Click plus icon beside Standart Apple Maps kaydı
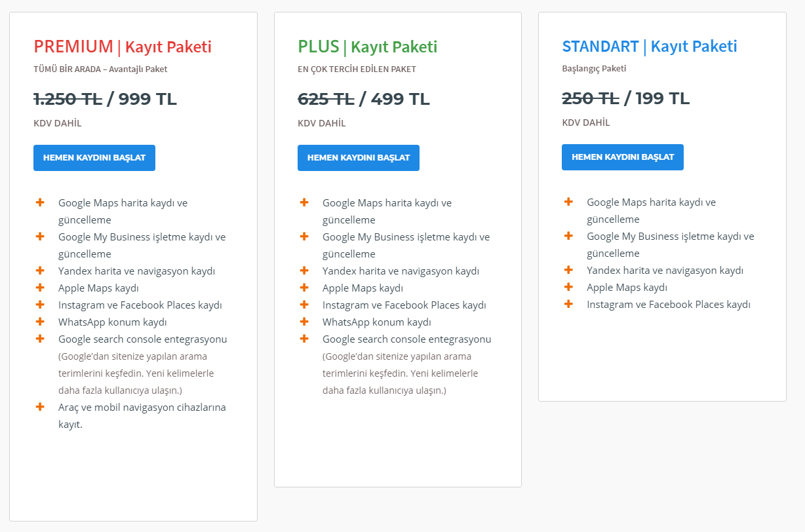Screen dimensions: 805x532 pyautogui.click(x=568, y=287)
